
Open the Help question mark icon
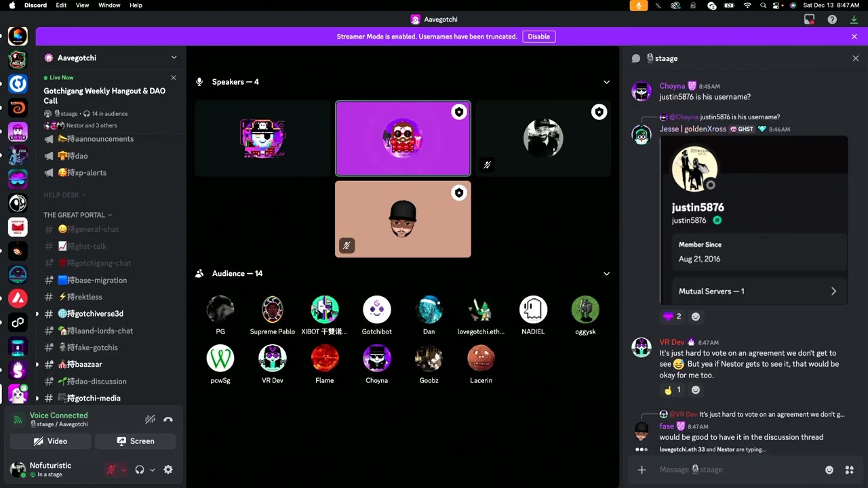[x=832, y=20]
